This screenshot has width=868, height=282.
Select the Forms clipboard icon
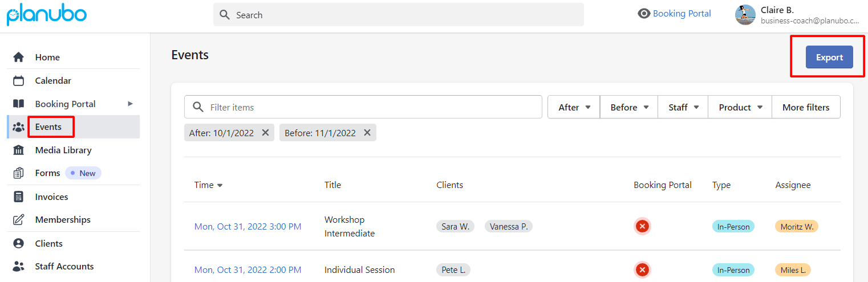[19, 173]
